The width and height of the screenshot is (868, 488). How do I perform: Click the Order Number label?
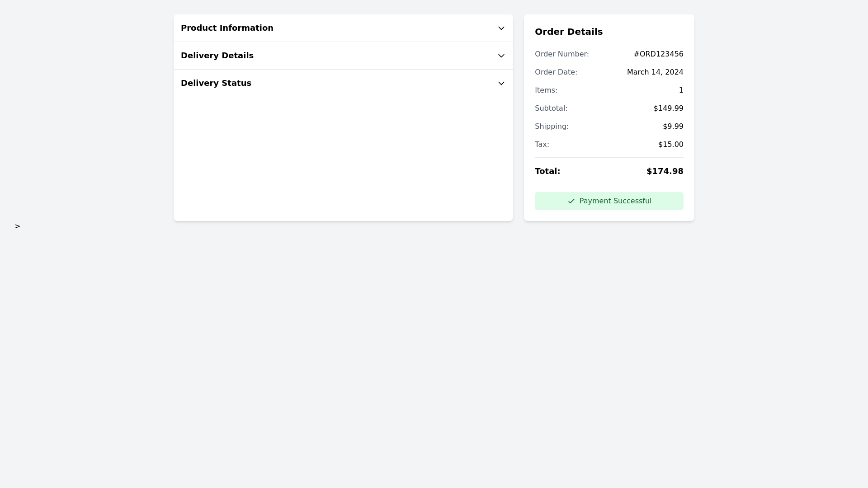561,54
